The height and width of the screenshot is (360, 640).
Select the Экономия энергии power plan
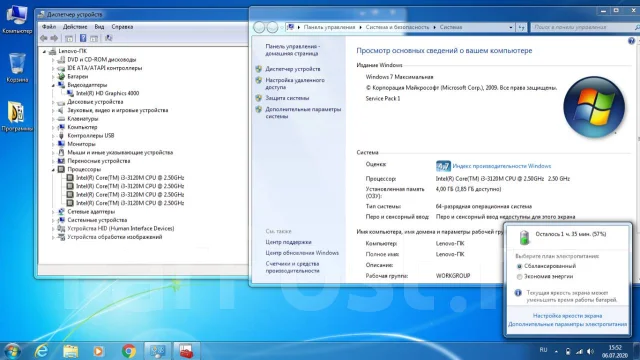[x=520, y=277]
